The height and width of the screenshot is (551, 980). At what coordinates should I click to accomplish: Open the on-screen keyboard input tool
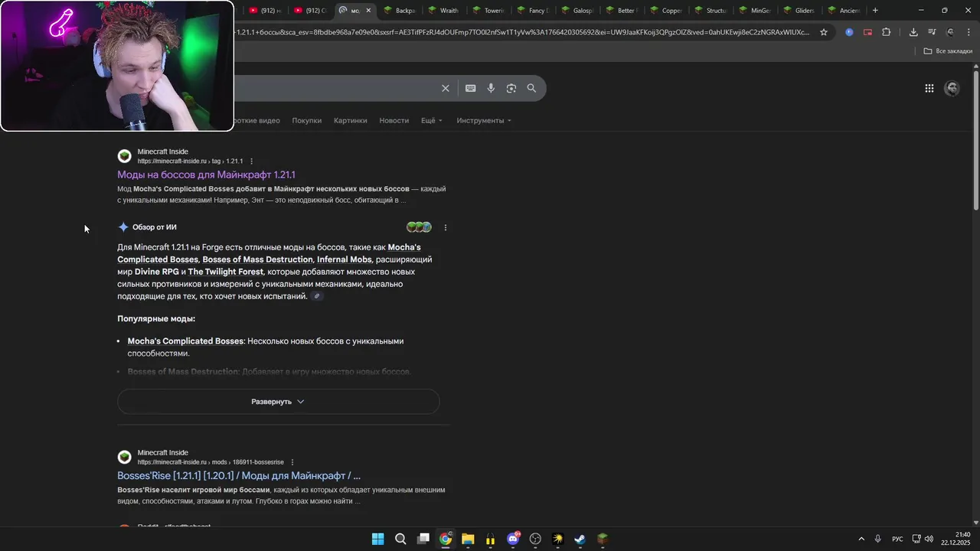pyautogui.click(x=470, y=88)
